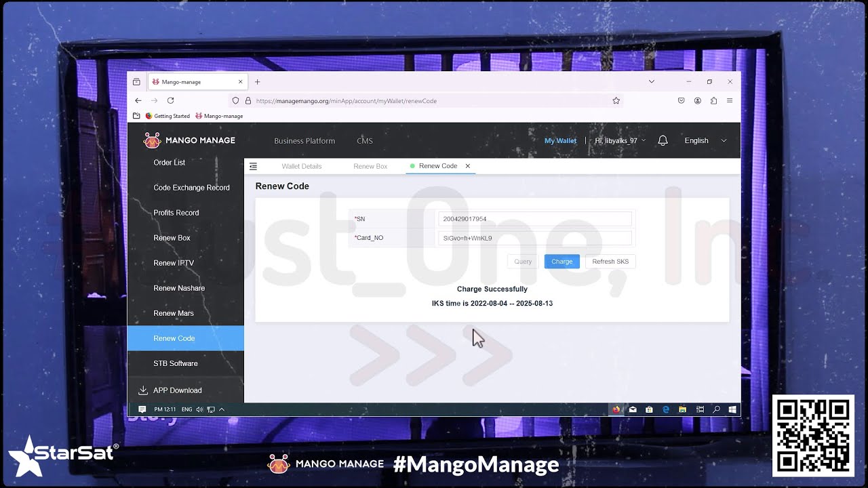Show tracking protection shield info
868x488 pixels.
(x=235, y=100)
